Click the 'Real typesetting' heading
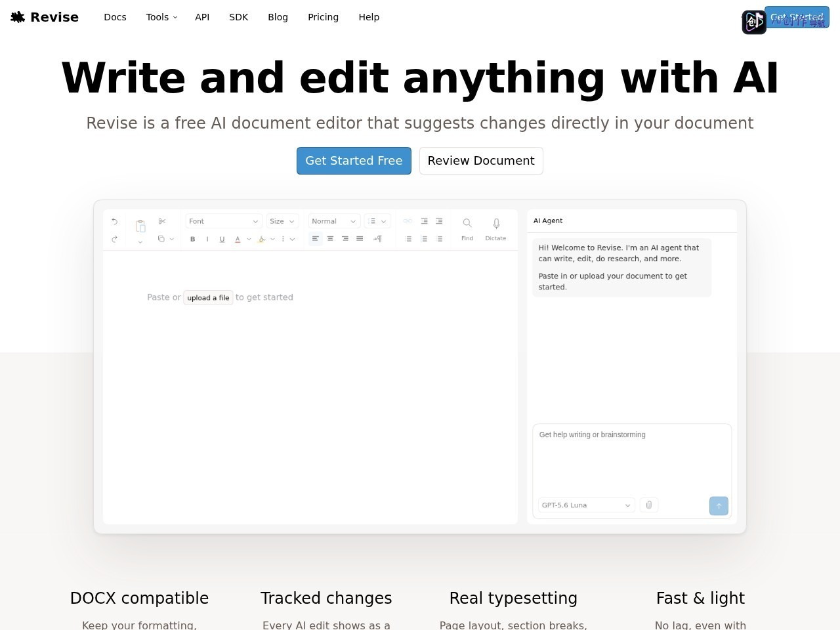Screen dimensions: 840x630 (x=513, y=598)
